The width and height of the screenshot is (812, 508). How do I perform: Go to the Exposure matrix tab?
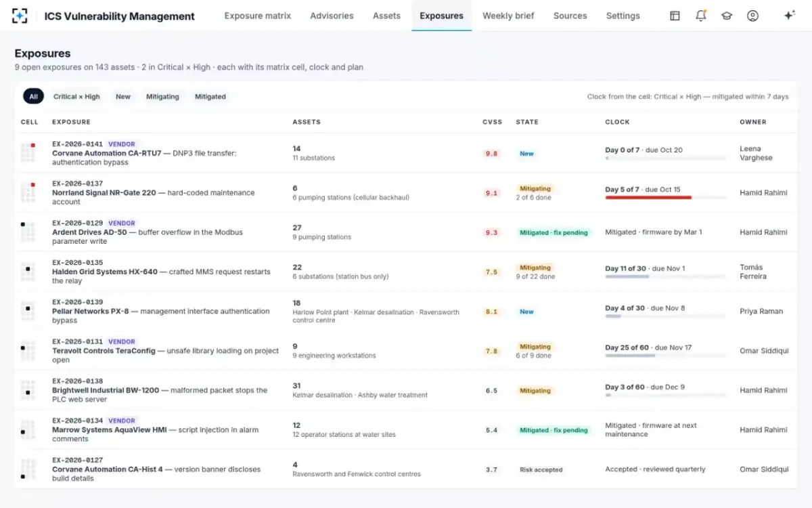[x=258, y=16]
